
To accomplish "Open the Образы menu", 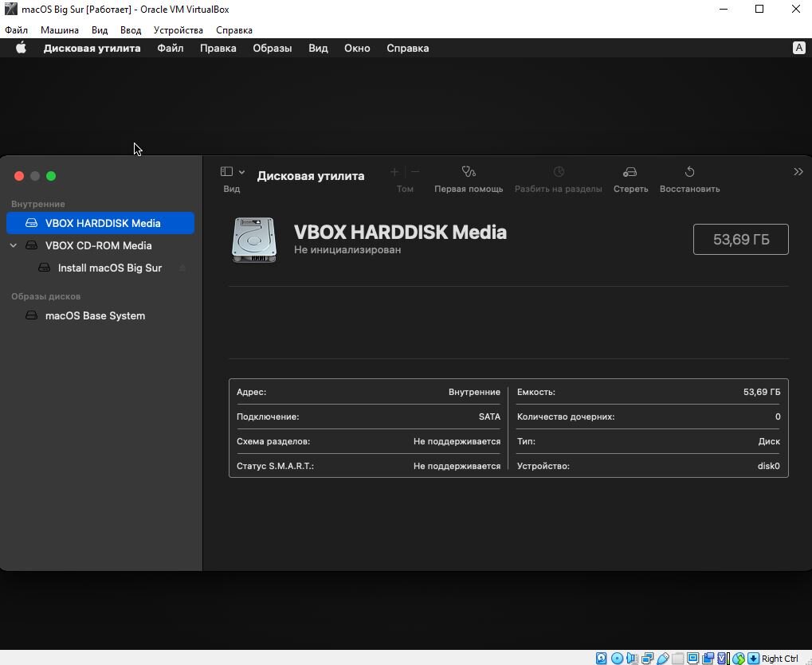I will point(273,48).
